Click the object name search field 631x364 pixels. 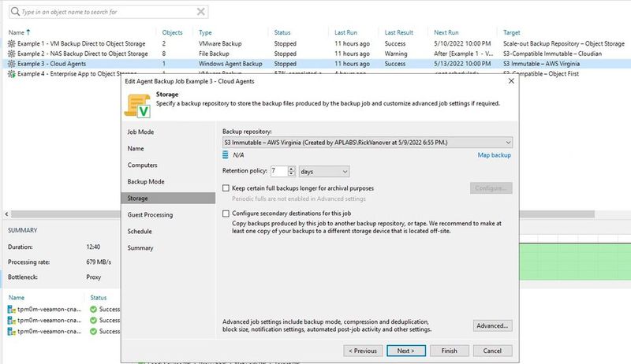pyautogui.click(x=109, y=12)
